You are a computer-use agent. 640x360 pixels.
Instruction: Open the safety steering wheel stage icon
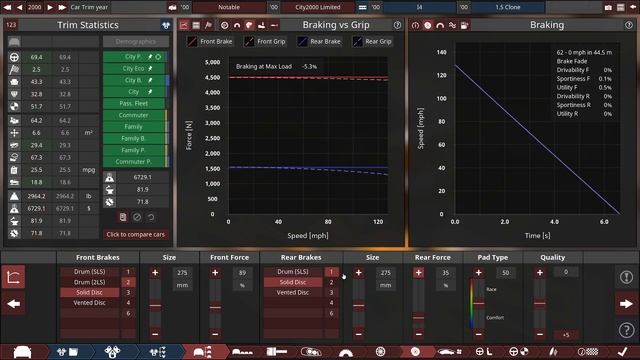click(519, 352)
